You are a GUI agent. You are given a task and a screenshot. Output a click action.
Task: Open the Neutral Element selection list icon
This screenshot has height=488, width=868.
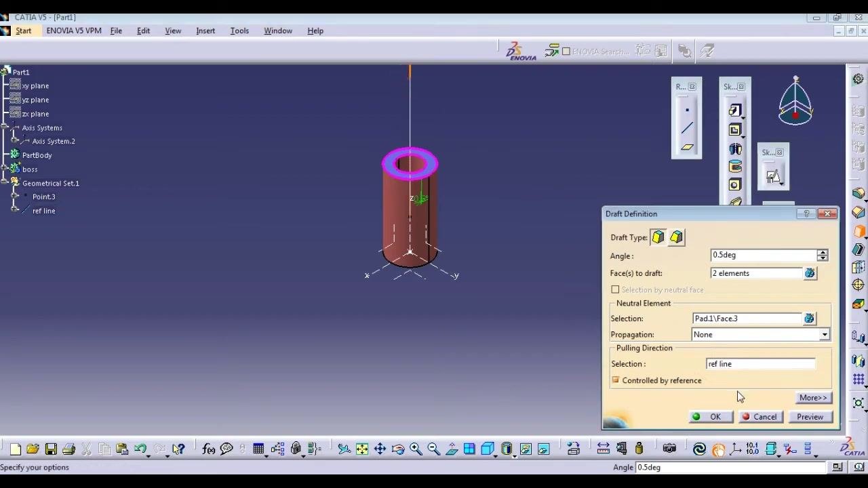pyautogui.click(x=809, y=319)
